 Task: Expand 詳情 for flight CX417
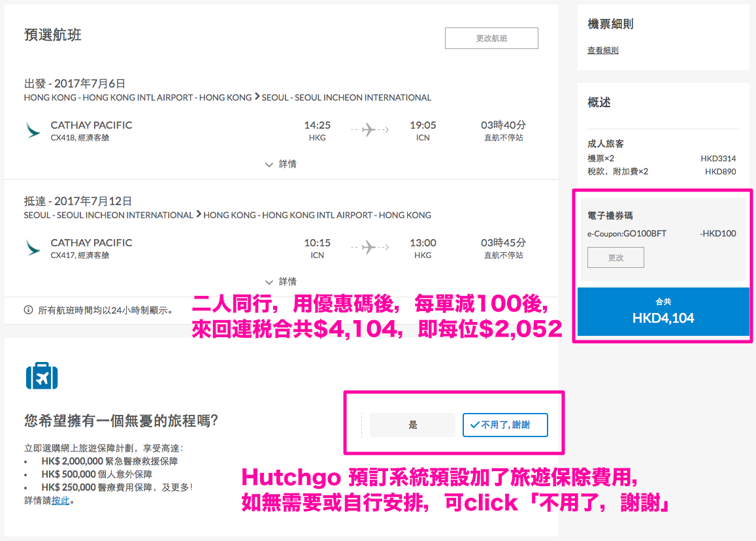click(281, 282)
